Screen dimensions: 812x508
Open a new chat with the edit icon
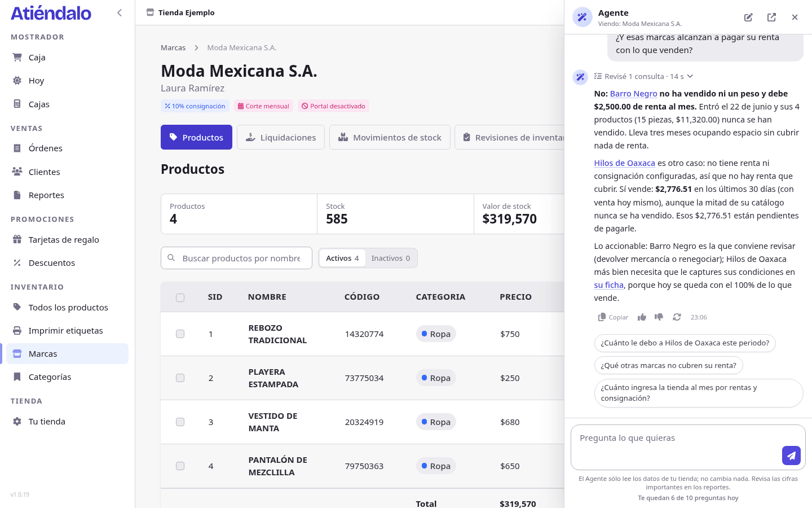coord(748,17)
